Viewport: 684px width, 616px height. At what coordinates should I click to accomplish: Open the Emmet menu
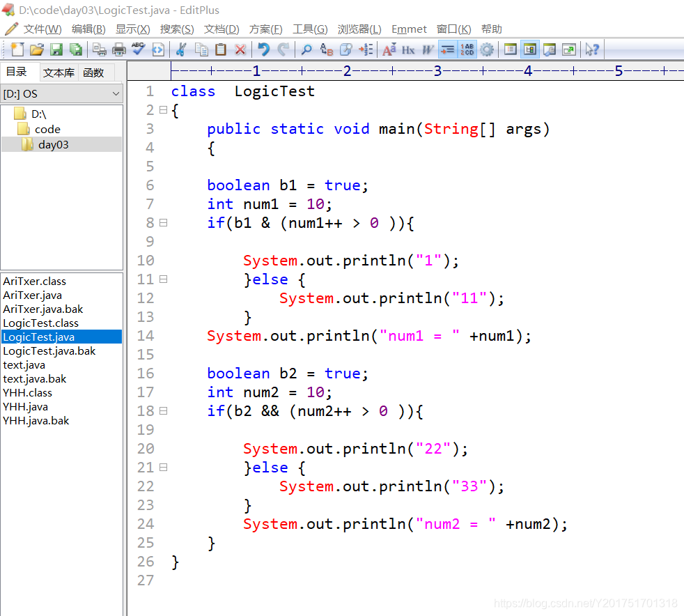[409, 29]
